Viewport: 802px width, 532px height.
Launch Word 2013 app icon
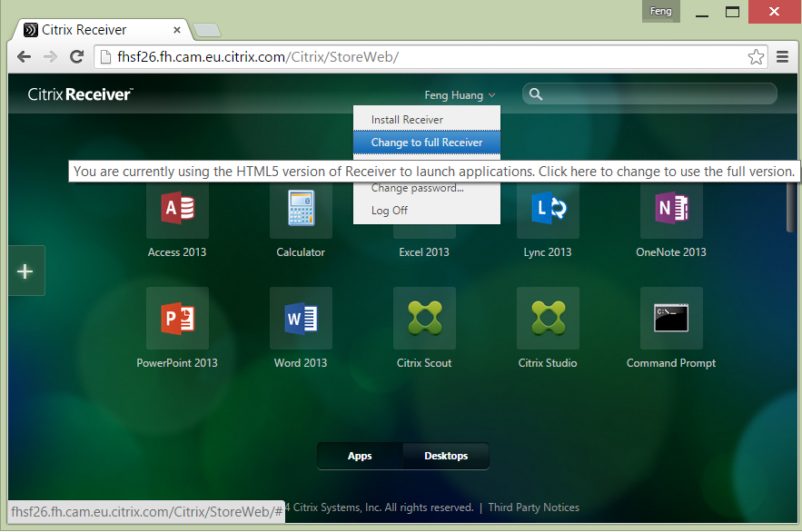click(301, 319)
